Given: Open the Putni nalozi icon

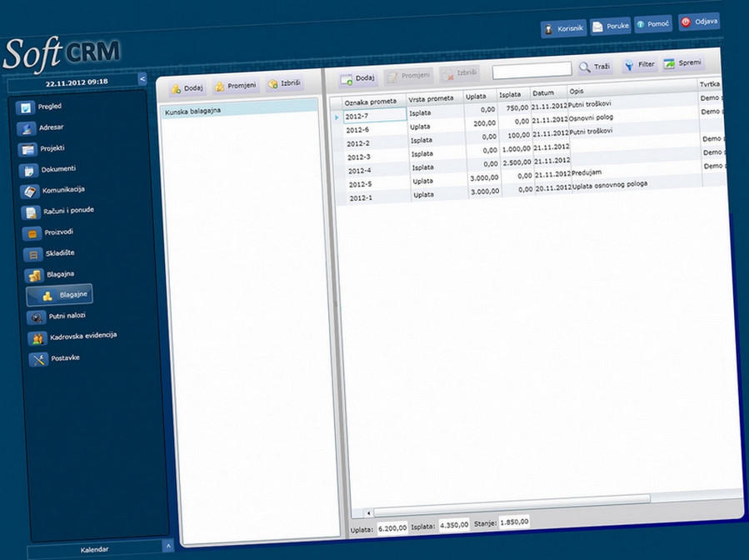Looking at the screenshot, I should tap(37, 317).
